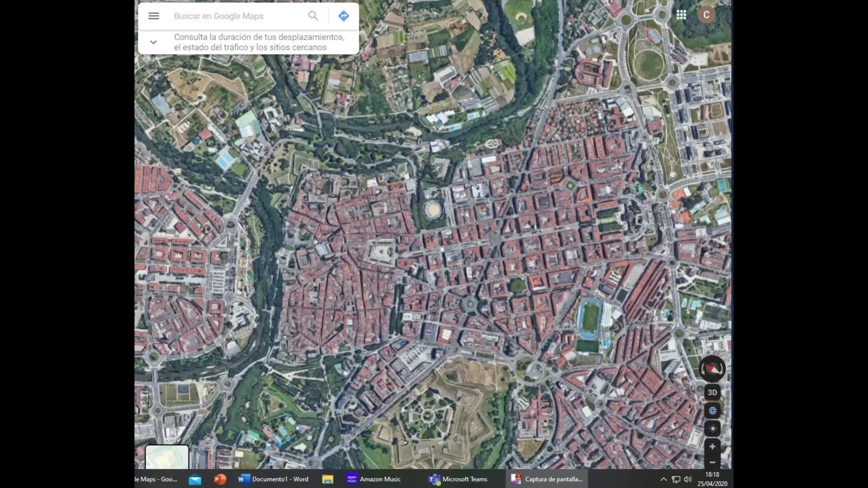Open the Google account avatar

(x=706, y=15)
